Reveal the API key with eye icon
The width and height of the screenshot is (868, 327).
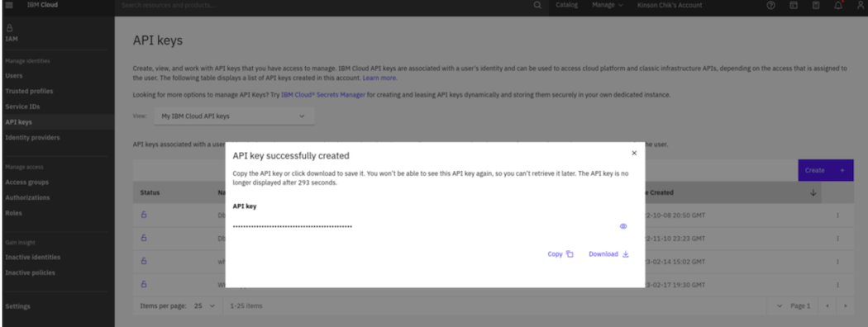point(623,226)
